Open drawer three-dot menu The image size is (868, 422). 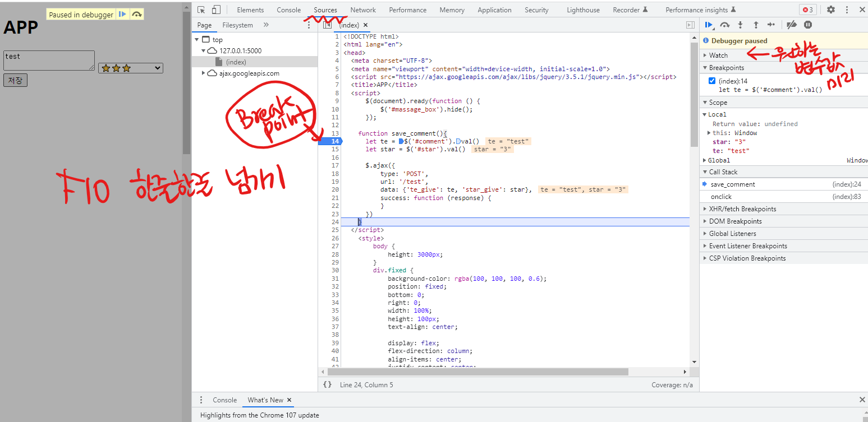[201, 400]
